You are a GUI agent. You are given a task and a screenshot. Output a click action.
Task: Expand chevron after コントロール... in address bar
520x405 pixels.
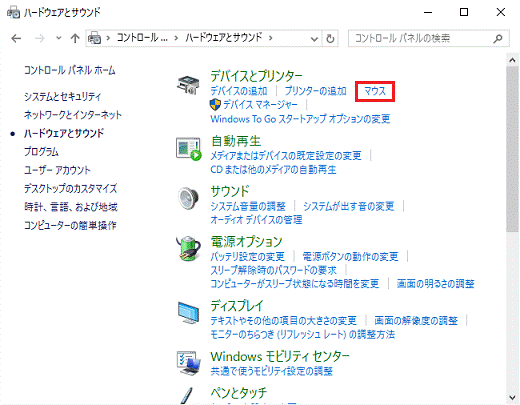click(x=176, y=38)
